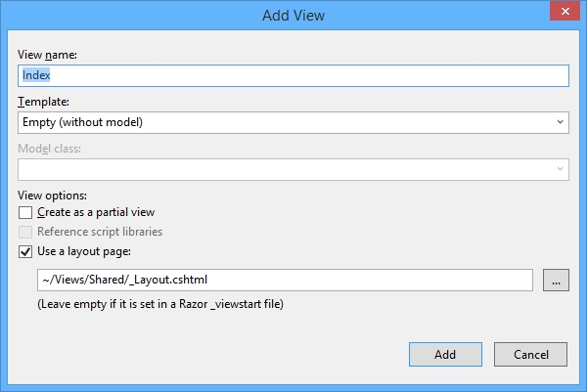Viewport: 587px width, 392px height.
Task: Close the Add View dialog
Action: coord(561,14)
